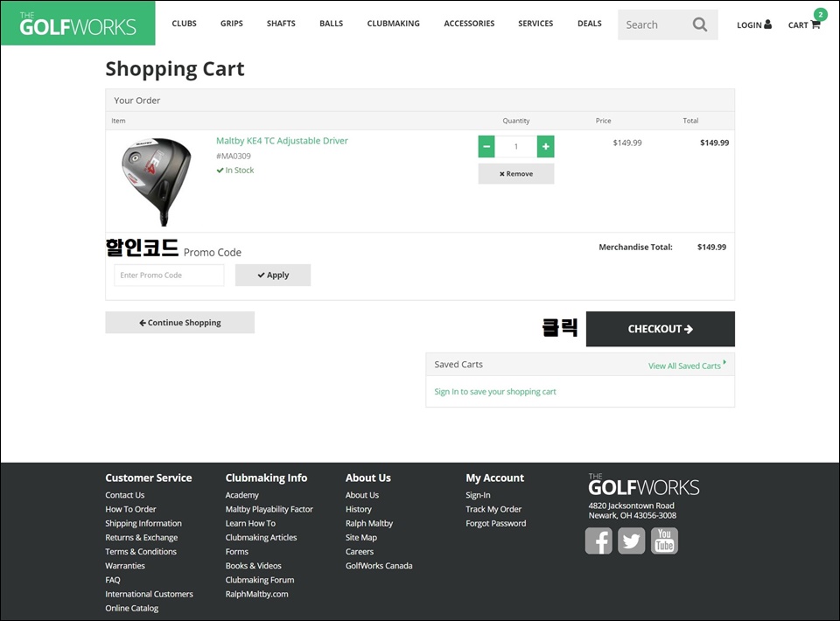Viewport: 840px width, 621px height.
Task: Click the CART text in the header
Action: pyautogui.click(x=798, y=25)
